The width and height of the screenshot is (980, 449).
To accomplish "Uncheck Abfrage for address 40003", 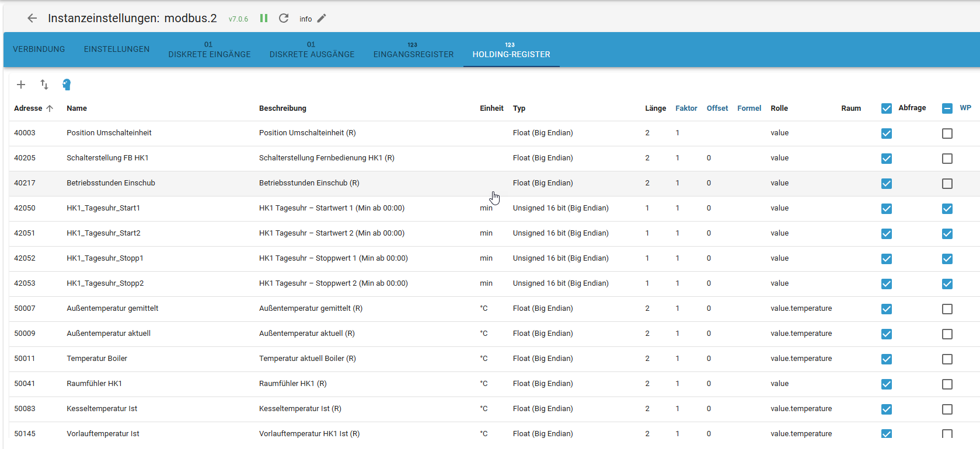I will point(887,134).
